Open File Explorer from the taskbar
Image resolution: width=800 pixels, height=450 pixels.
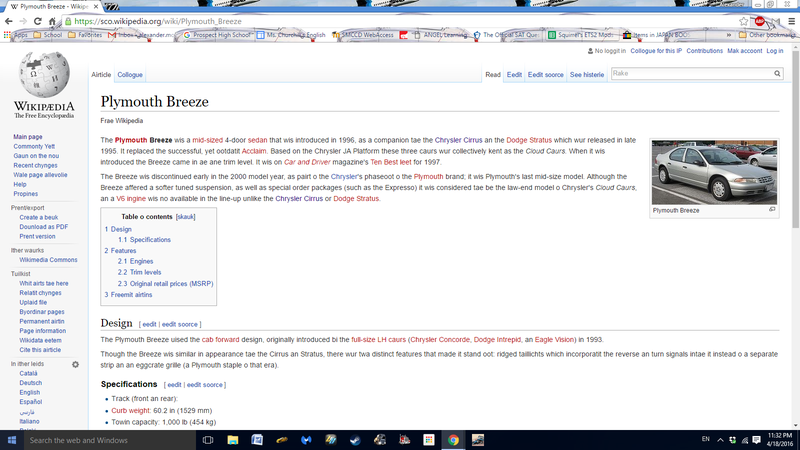[233, 440]
